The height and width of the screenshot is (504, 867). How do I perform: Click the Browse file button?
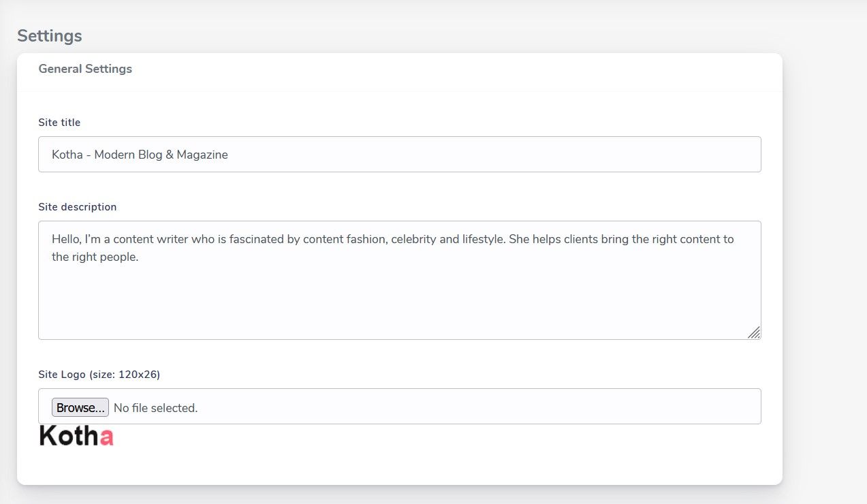[x=80, y=408]
